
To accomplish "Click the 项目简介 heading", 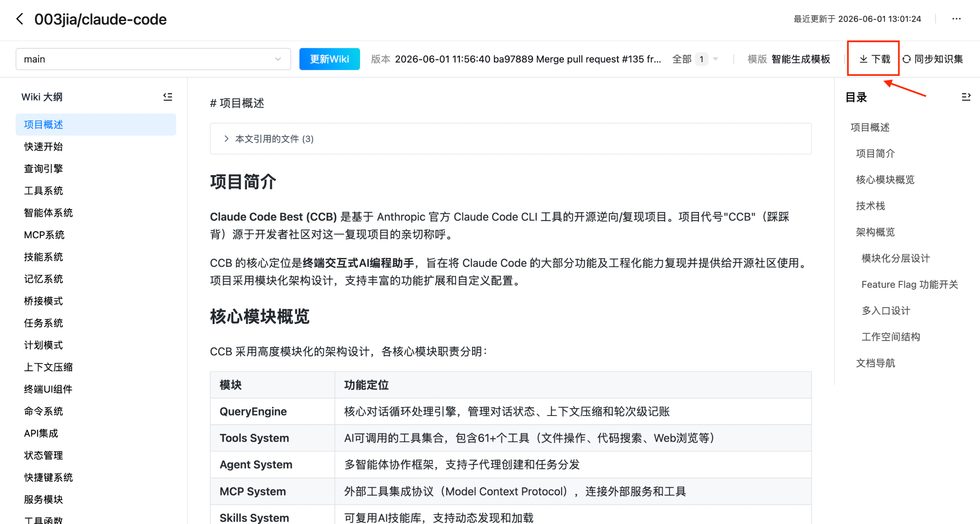I will click(x=243, y=182).
